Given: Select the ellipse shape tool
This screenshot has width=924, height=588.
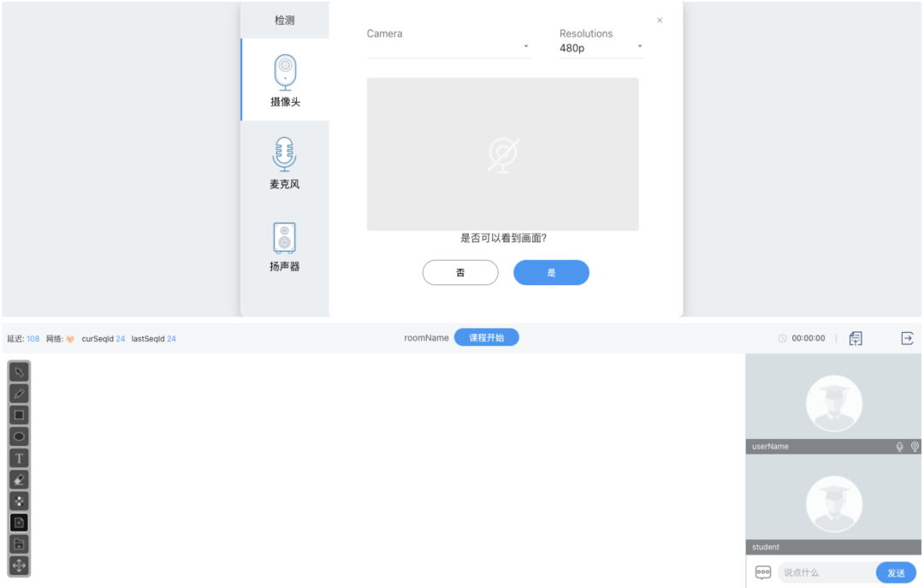Looking at the screenshot, I should point(18,436).
